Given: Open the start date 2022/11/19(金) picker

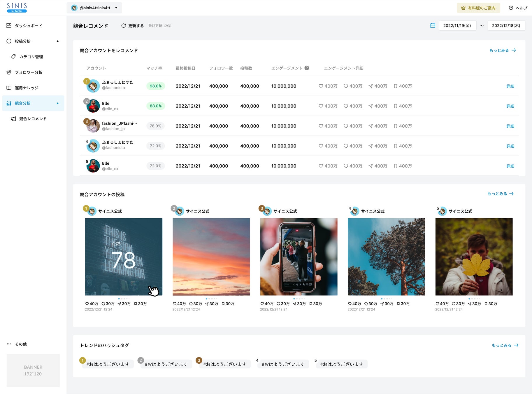Looking at the screenshot, I should [457, 26].
